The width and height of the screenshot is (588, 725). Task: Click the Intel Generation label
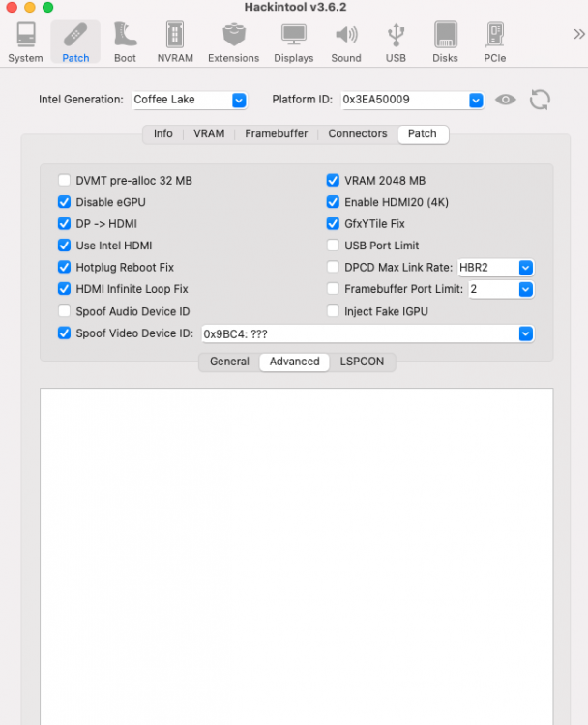[81, 100]
